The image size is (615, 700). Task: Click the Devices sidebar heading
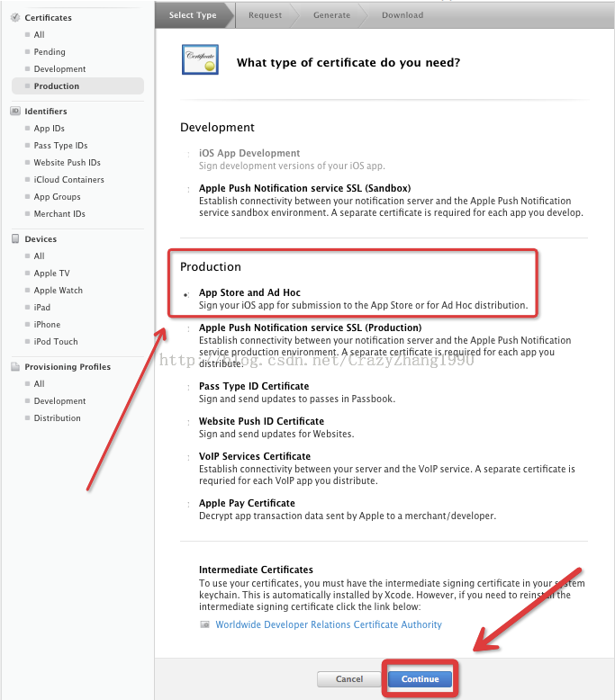click(x=41, y=238)
